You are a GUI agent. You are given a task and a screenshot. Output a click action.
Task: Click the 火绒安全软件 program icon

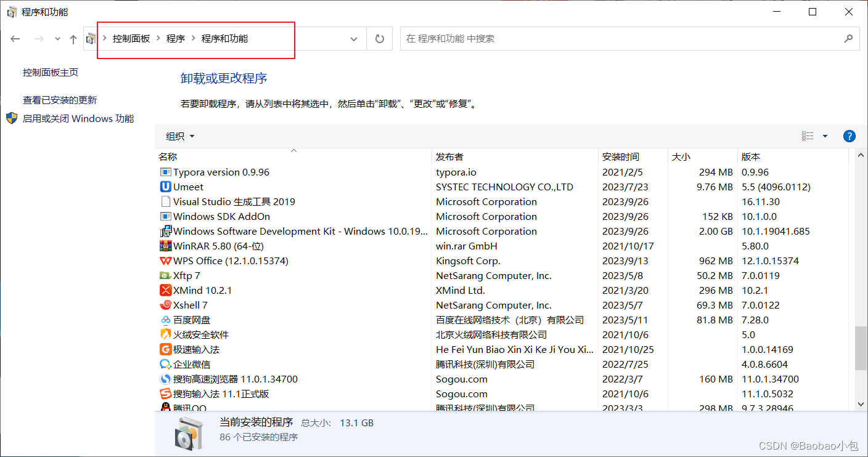click(165, 335)
